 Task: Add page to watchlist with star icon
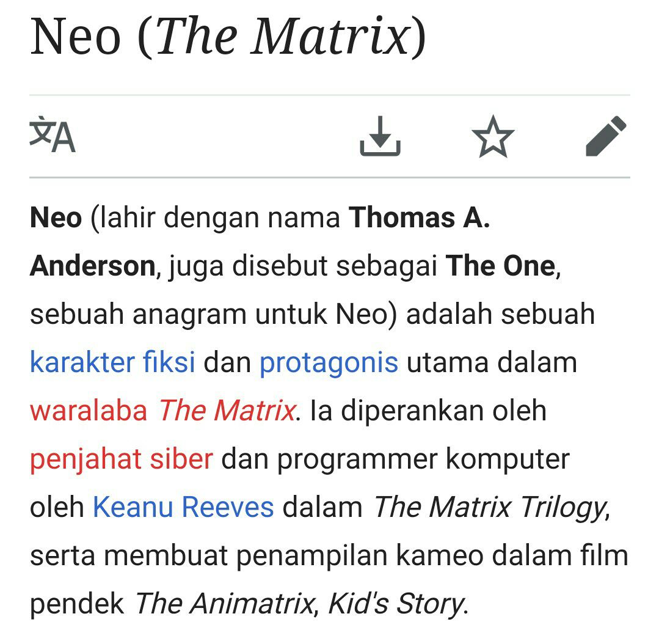click(x=493, y=137)
